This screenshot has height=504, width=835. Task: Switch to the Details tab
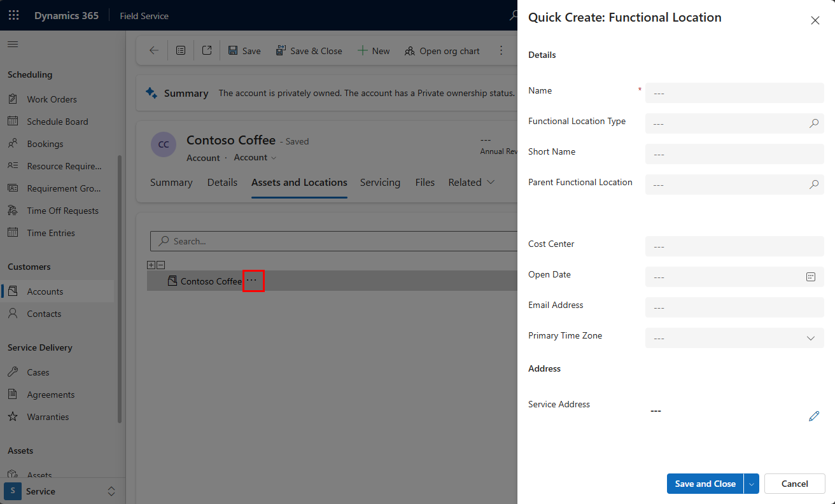coord(222,183)
